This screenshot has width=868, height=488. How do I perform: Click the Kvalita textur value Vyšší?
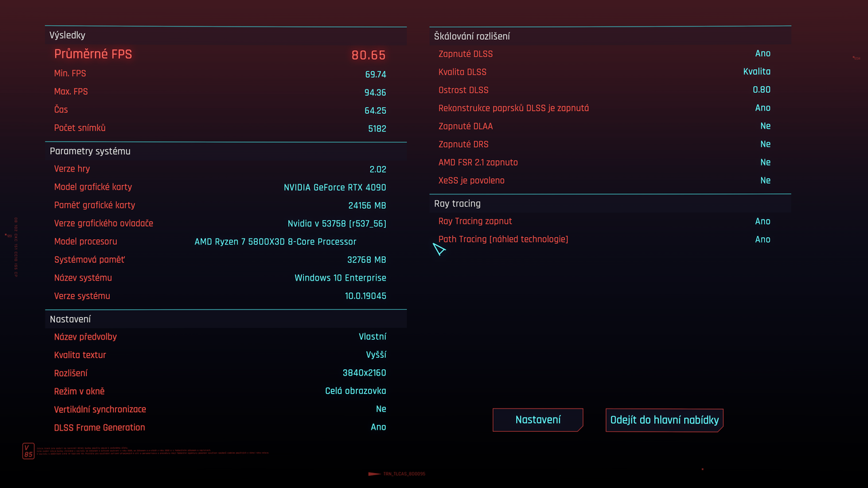pyautogui.click(x=376, y=355)
